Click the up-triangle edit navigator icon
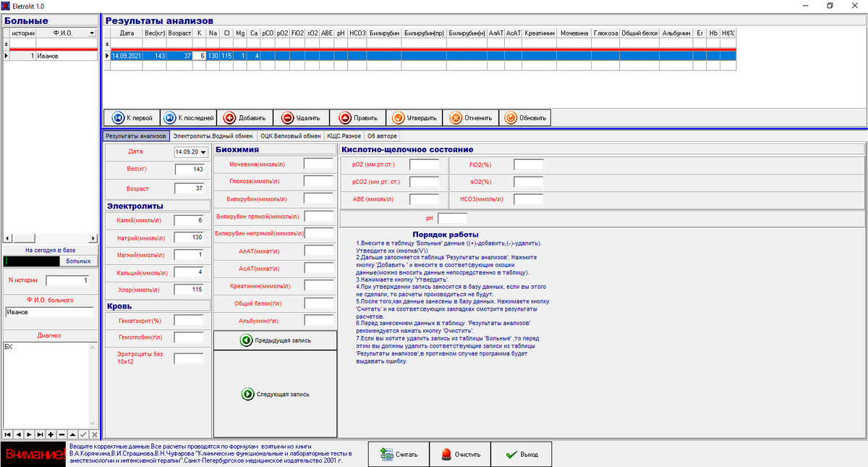The height and width of the screenshot is (467, 868). [72, 434]
